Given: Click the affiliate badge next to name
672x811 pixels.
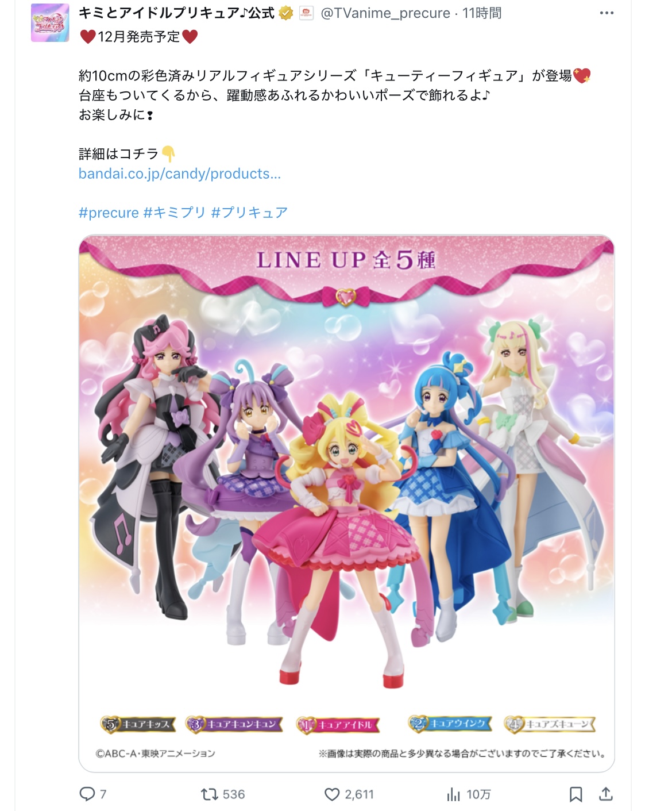Looking at the screenshot, I should (x=307, y=13).
